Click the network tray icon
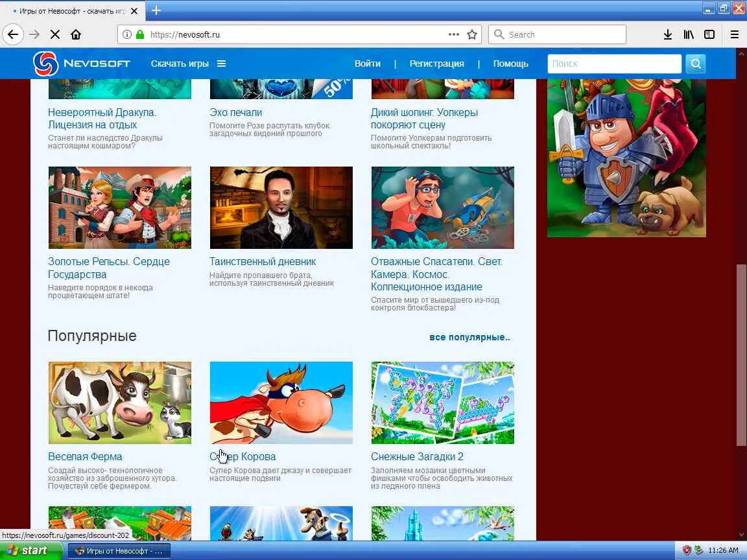The image size is (747, 560). tap(699, 550)
